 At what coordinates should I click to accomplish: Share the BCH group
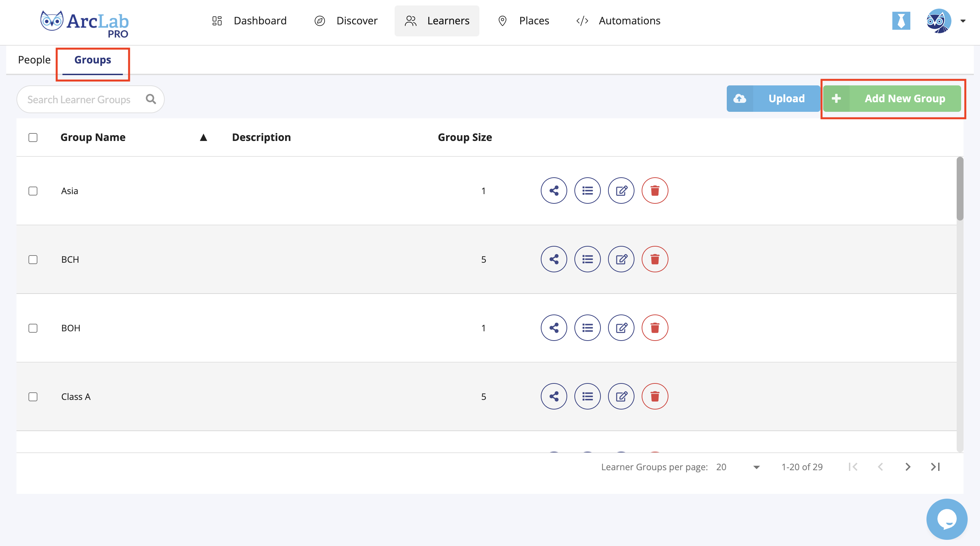point(554,259)
